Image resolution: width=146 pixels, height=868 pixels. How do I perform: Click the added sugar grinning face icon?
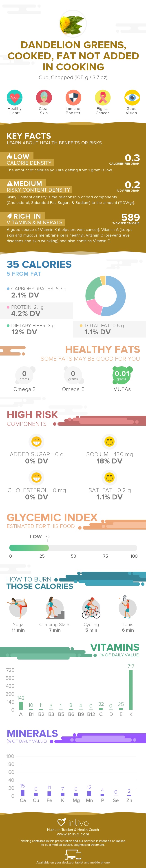click(36, 441)
